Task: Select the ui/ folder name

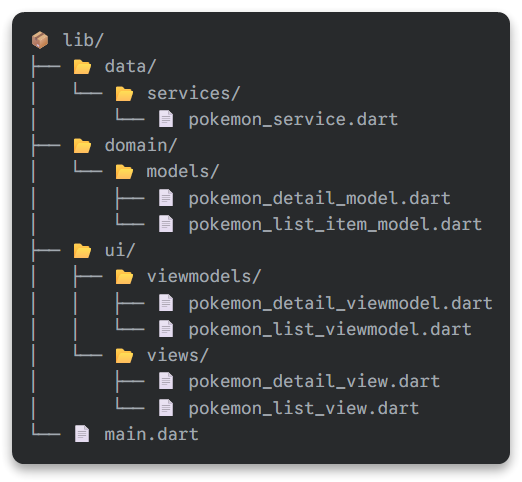Action: [120, 250]
